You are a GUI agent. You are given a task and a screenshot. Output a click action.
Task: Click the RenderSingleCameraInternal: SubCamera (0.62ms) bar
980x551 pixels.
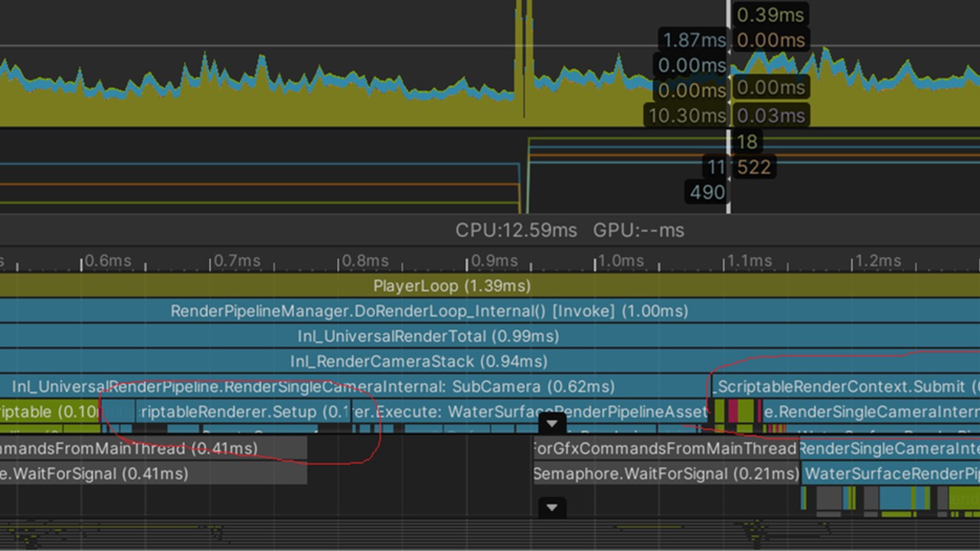click(x=312, y=386)
